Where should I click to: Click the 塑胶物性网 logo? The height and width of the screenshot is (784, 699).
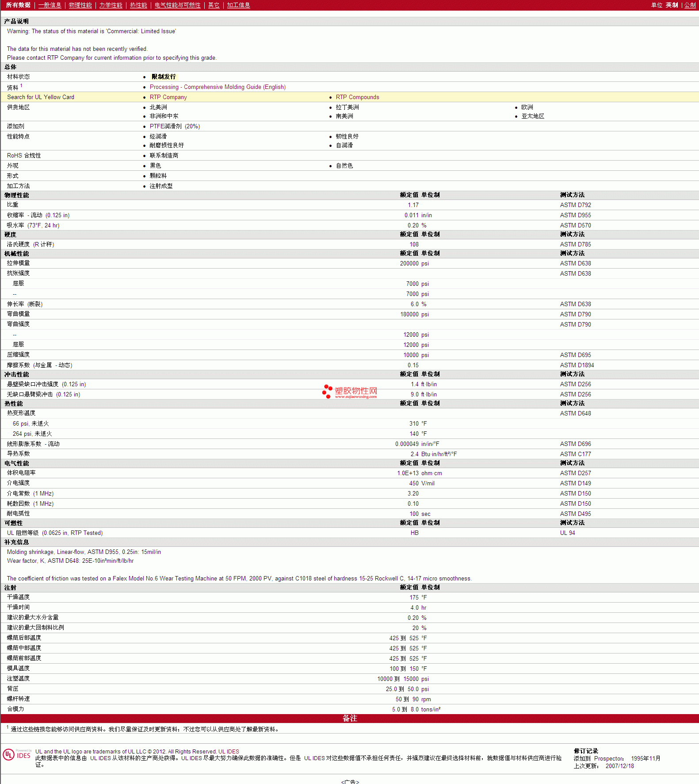350,391
